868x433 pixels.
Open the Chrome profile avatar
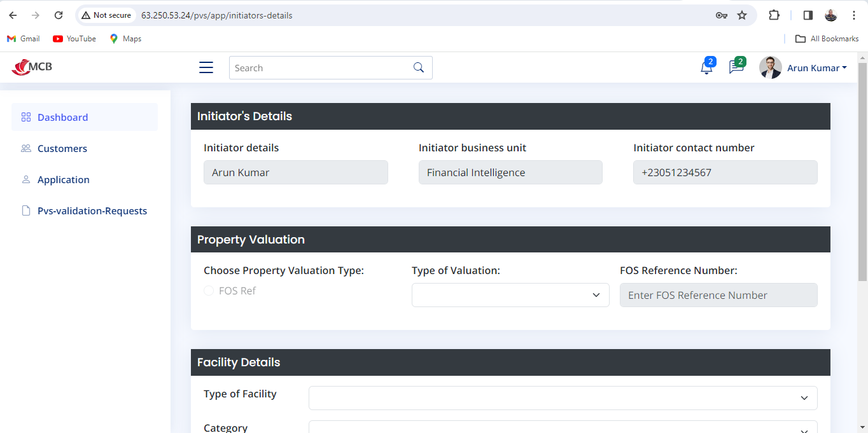pyautogui.click(x=830, y=15)
